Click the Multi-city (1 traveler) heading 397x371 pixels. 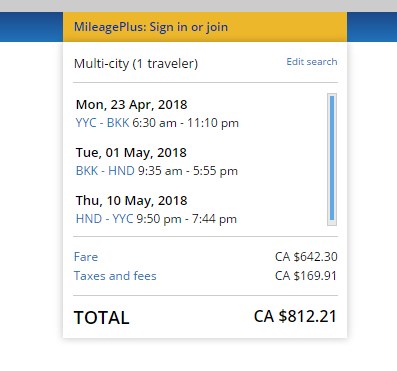[x=136, y=63]
